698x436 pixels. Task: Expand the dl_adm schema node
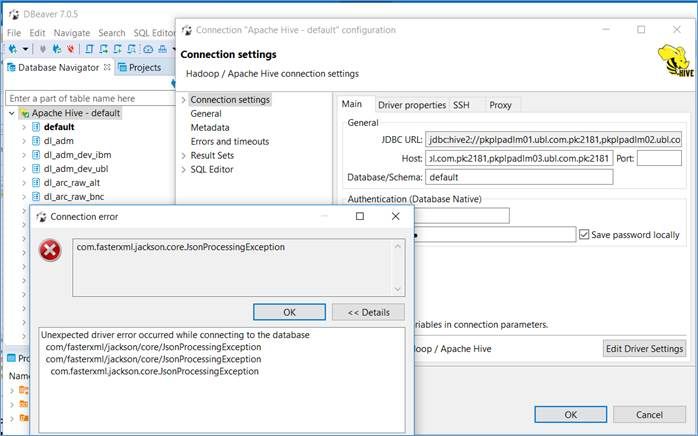click(x=24, y=141)
